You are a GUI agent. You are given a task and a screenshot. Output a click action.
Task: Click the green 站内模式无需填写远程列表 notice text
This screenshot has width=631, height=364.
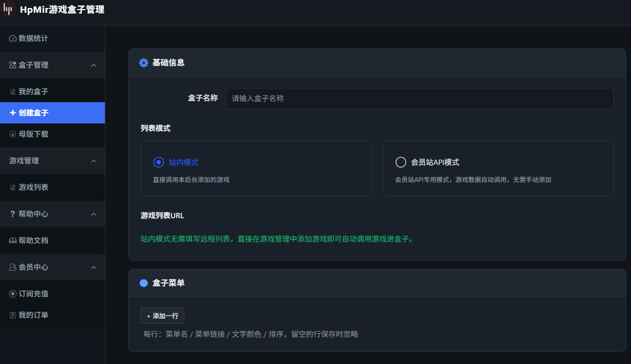277,239
